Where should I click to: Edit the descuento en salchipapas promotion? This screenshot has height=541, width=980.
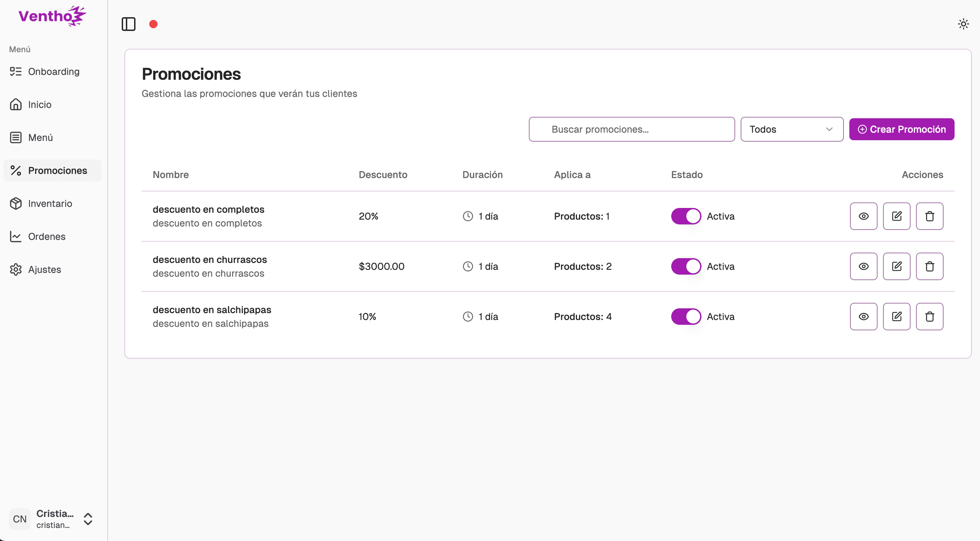pyautogui.click(x=896, y=316)
